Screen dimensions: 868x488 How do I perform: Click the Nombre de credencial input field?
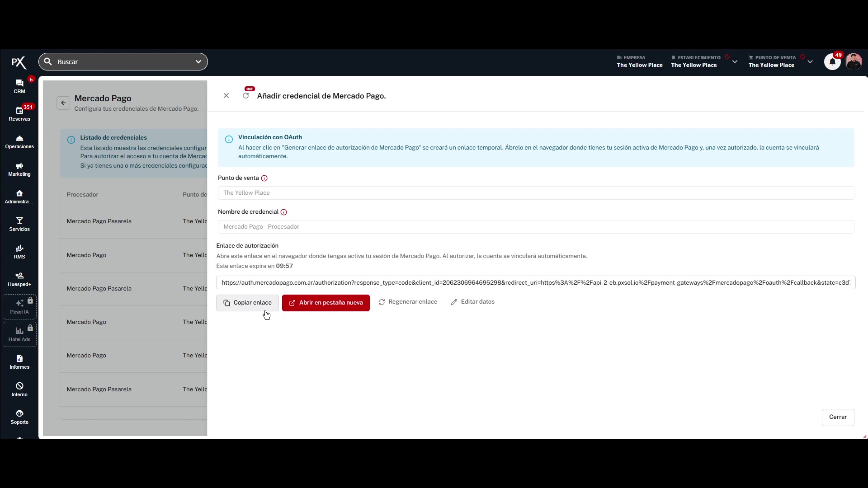point(536,227)
